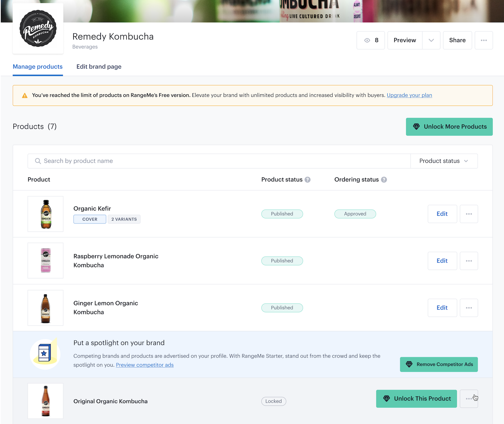Click the Unlock More Products button
The image size is (504, 424).
tap(449, 127)
